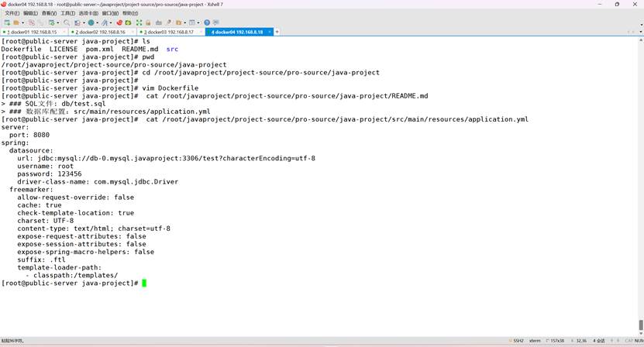Open the 帮助(H) menu
The image size is (644, 347).
tap(130, 13)
